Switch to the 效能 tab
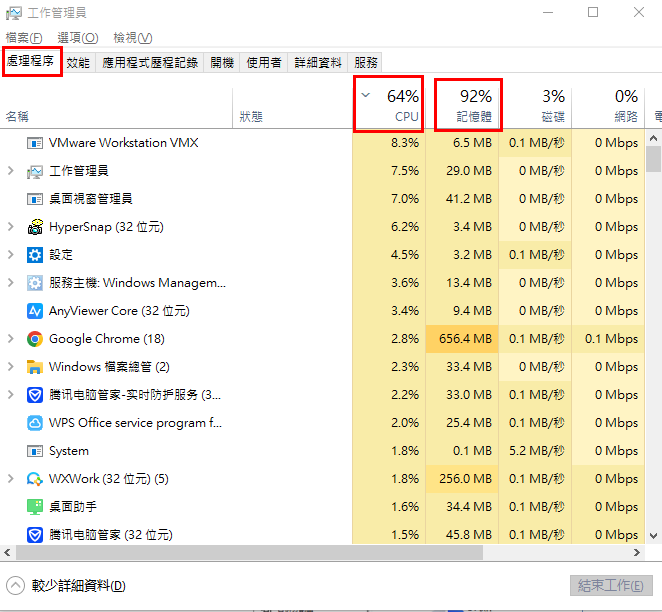The image size is (662, 612). click(x=78, y=63)
